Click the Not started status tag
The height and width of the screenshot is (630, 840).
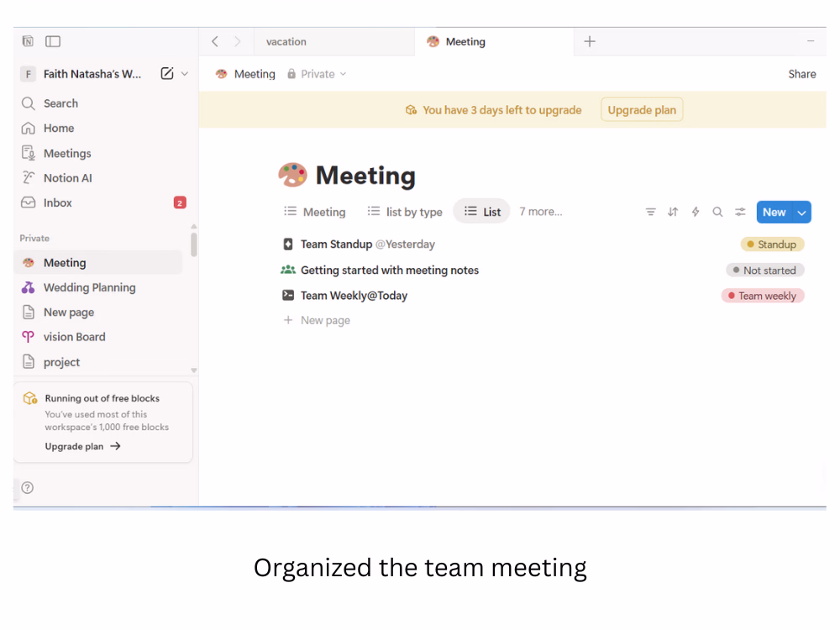pos(765,270)
